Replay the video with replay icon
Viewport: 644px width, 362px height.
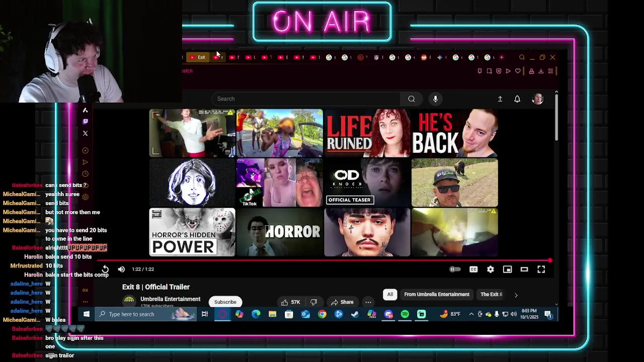click(x=105, y=269)
